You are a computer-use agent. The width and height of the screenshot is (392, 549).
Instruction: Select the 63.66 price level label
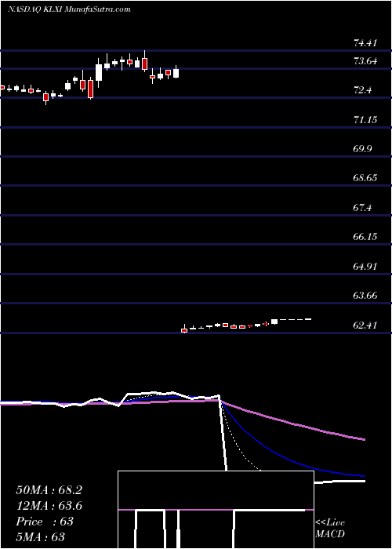click(x=365, y=296)
